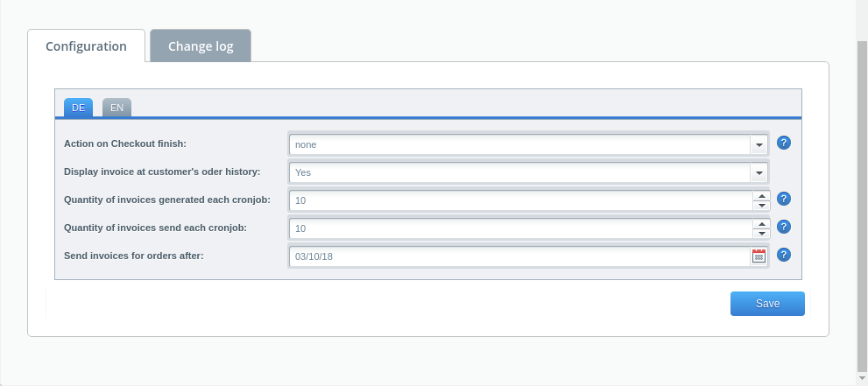This screenshot has width=868, height=386.
Task: Click help icon for Send invoices for orders after
Action: (784, 255)
